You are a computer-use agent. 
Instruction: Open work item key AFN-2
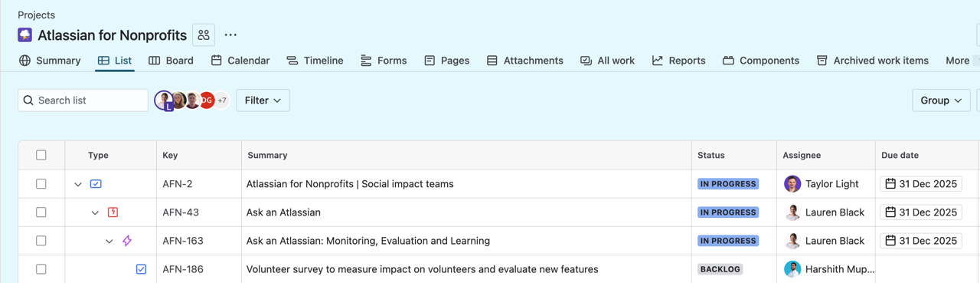pyautogui.click(x=178, y=184)
